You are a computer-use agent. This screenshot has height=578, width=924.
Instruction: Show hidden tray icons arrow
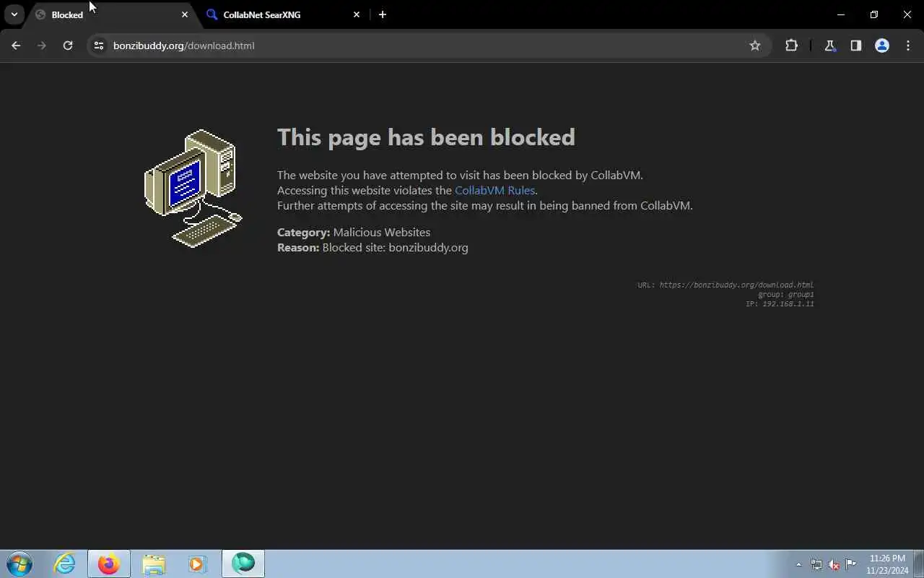(x=798, y=564)
